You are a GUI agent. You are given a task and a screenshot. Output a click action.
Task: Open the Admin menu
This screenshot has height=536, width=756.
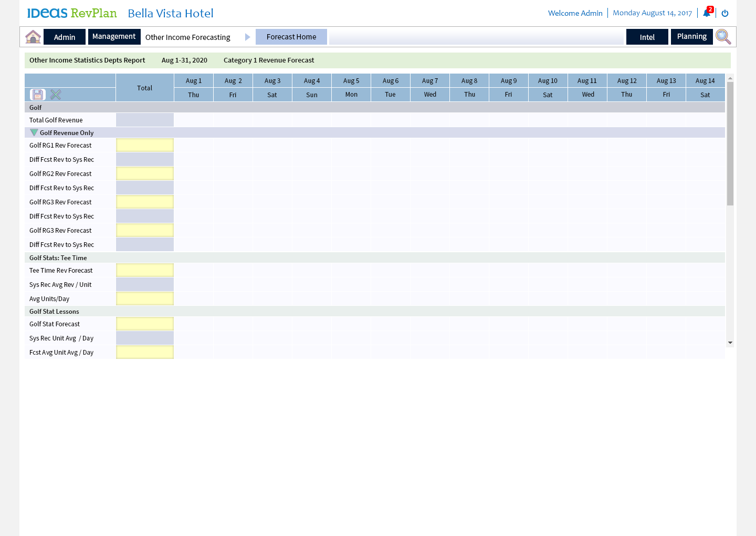65,37
